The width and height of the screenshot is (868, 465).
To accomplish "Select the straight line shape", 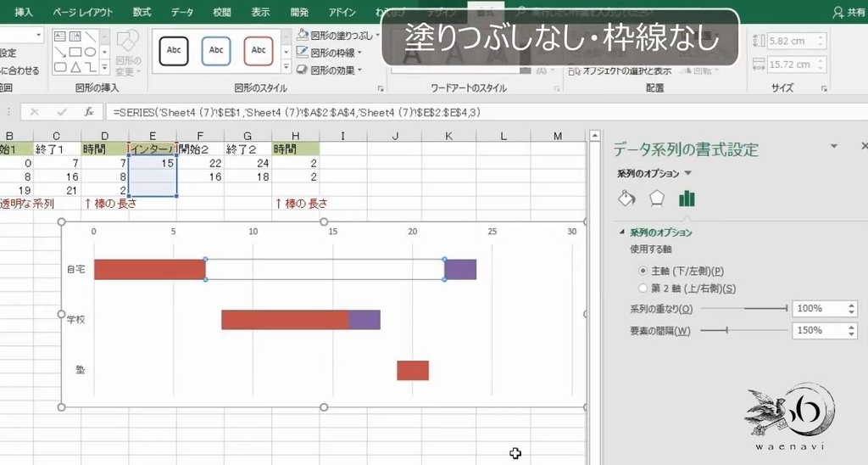I will pyautogui.click(x=90, y=36).
